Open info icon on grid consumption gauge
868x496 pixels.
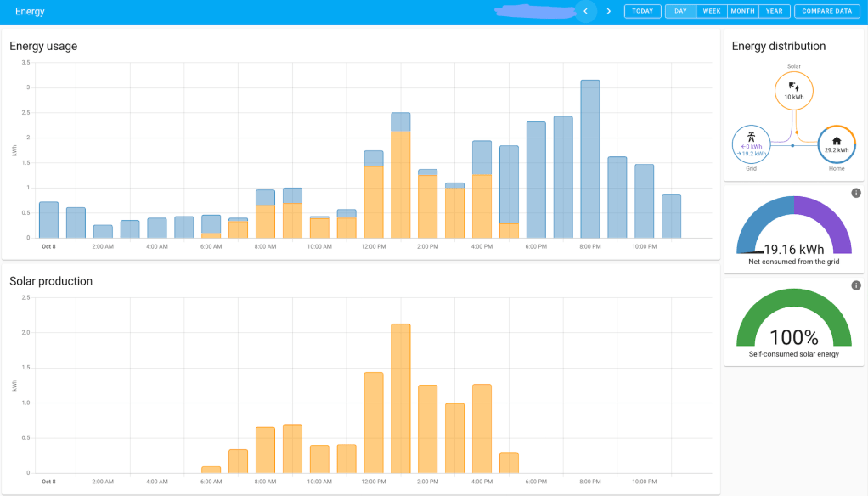pos(855,194)
